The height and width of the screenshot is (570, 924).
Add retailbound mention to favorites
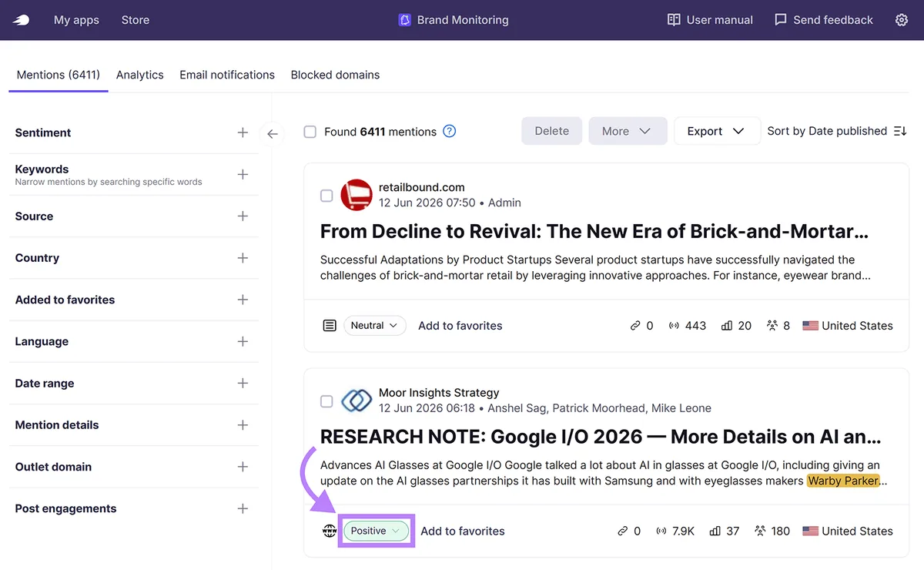click(x=460, y=326)
